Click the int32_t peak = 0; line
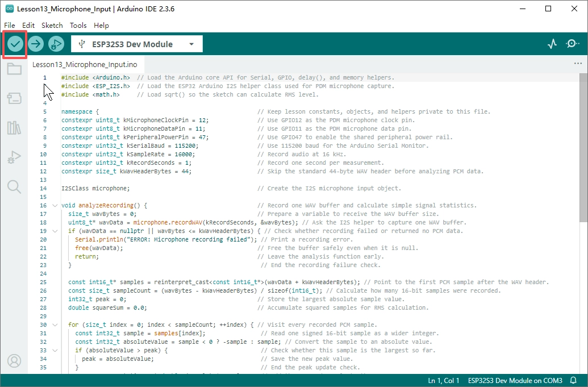This screenshot has height=387, width=588. [x=97, y=299]
